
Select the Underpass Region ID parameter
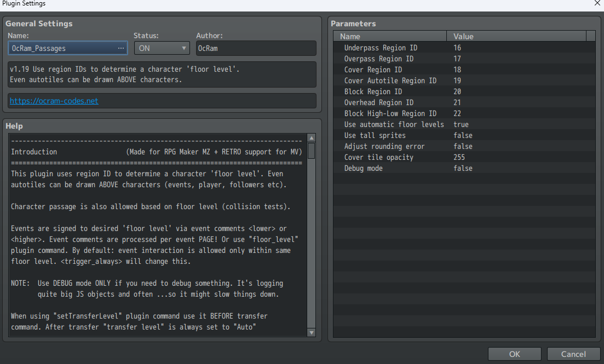[x=464, y=48]
